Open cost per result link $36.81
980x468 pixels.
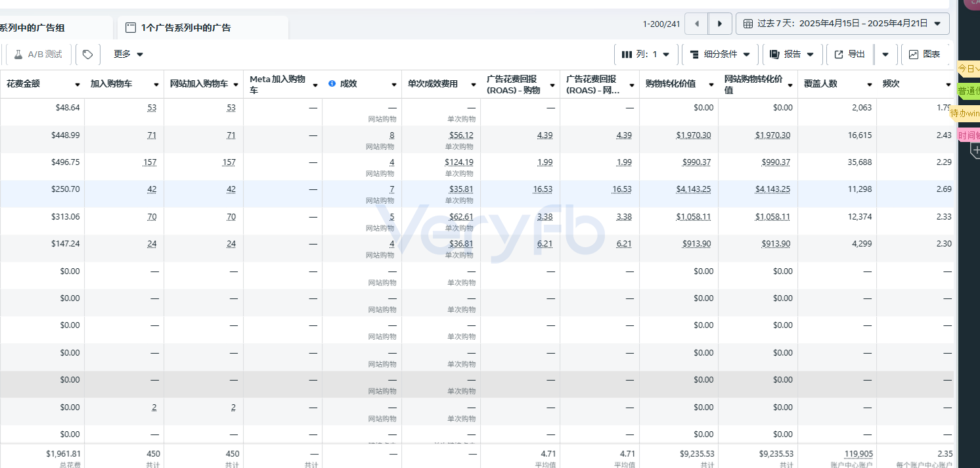tap(461, 244)
